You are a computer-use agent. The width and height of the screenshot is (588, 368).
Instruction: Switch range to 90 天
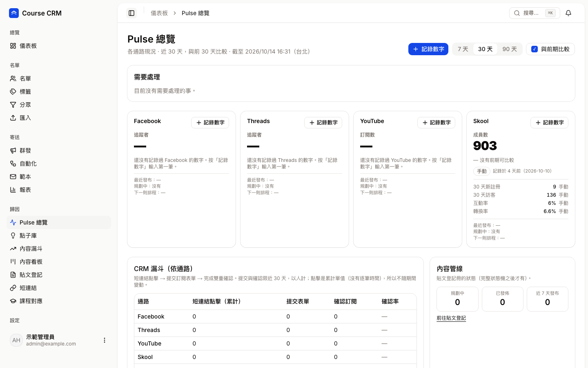coord(510,49)
